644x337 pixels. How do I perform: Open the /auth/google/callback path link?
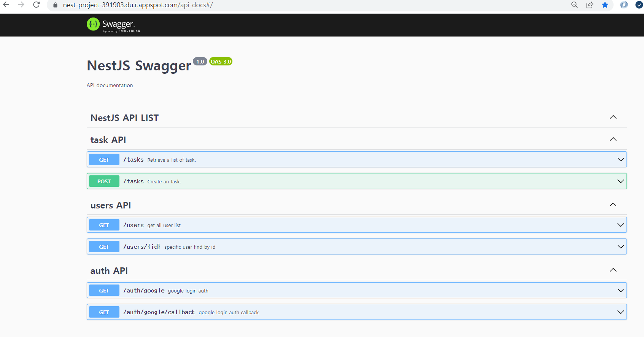(x=159, y=312)
